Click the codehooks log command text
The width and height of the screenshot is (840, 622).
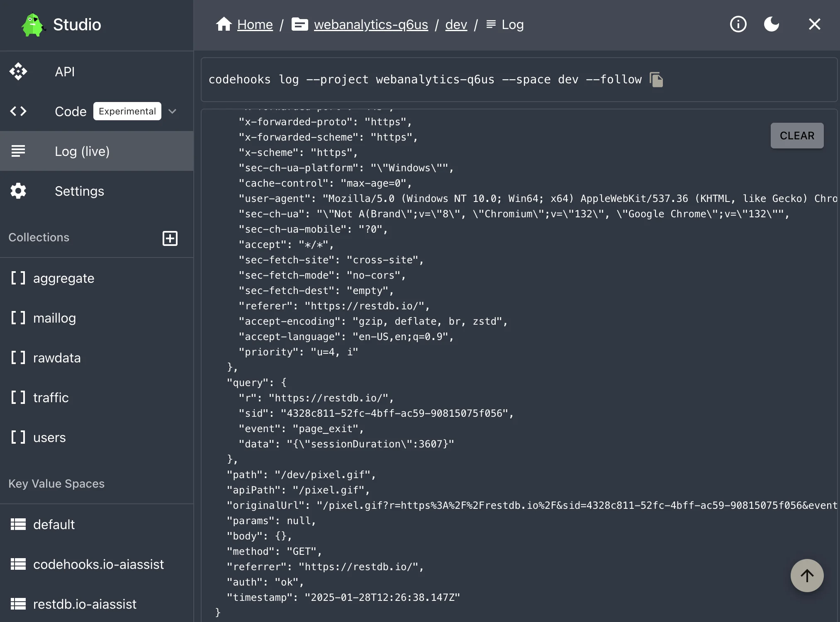[425, 79]
